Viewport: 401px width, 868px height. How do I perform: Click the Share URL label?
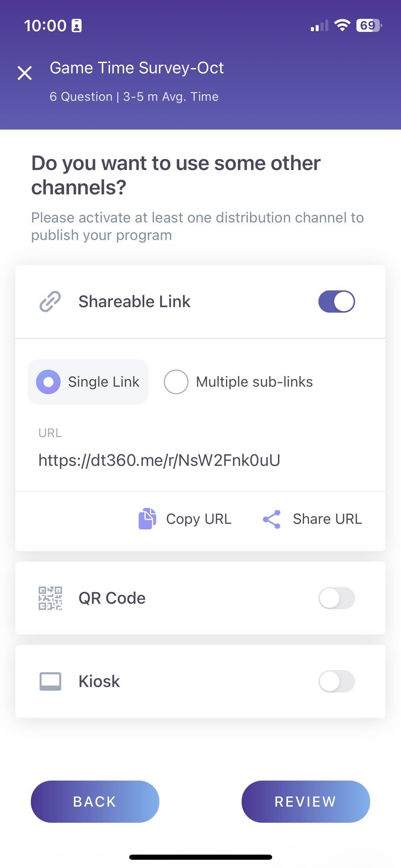[x=327, y=519]
